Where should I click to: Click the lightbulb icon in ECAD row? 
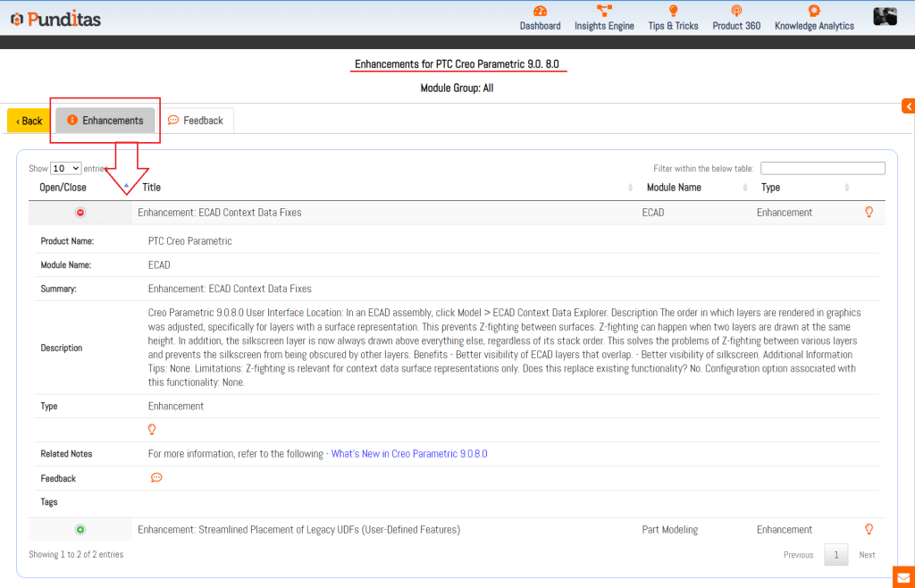(869, 213)
